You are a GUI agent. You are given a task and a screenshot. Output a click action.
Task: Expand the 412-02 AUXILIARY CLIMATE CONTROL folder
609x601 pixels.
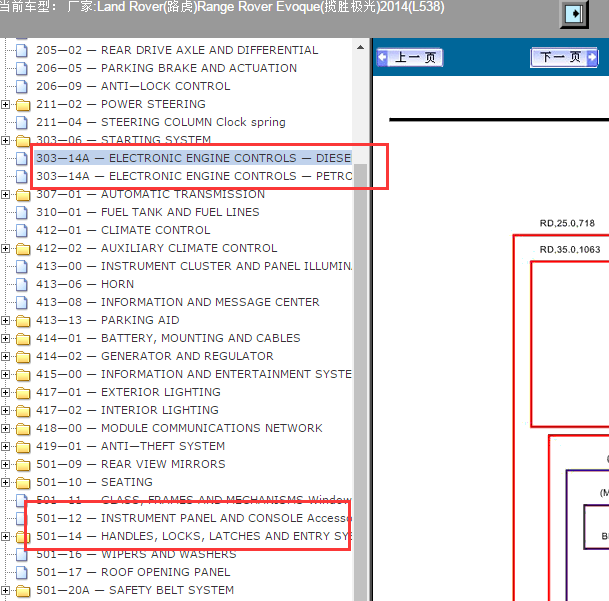(5, 248)
